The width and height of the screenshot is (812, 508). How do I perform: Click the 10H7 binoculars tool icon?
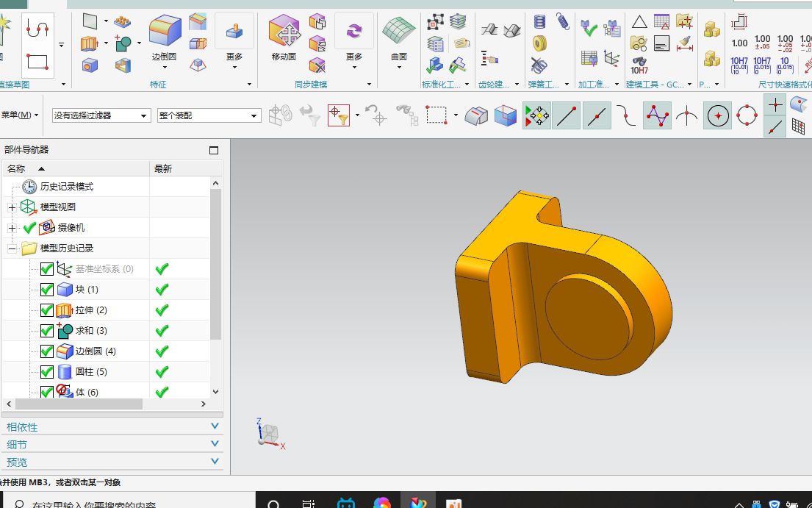tap(639, 65)
